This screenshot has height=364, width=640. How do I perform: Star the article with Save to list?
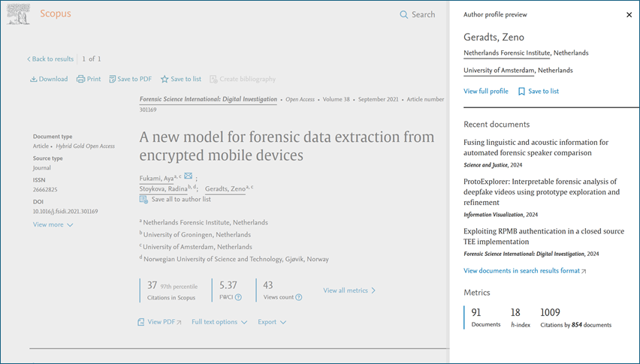click(165, 79)
